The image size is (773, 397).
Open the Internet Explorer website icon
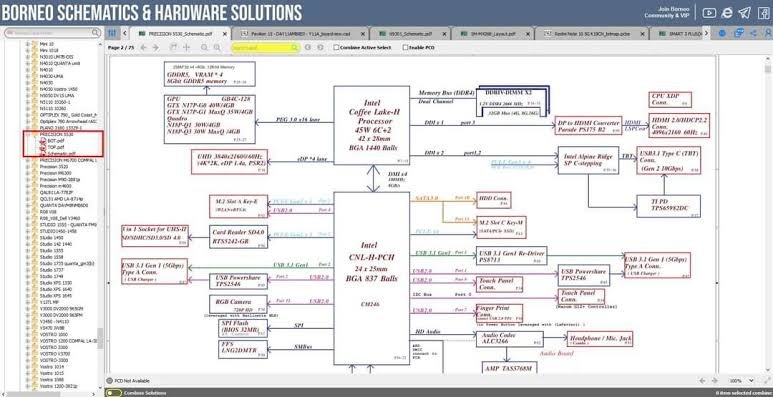tap(727, 13)
